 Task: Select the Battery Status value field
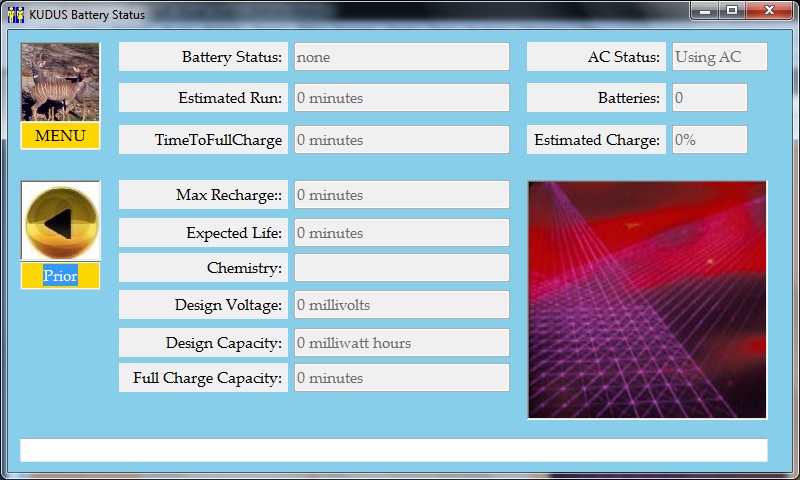401,57
